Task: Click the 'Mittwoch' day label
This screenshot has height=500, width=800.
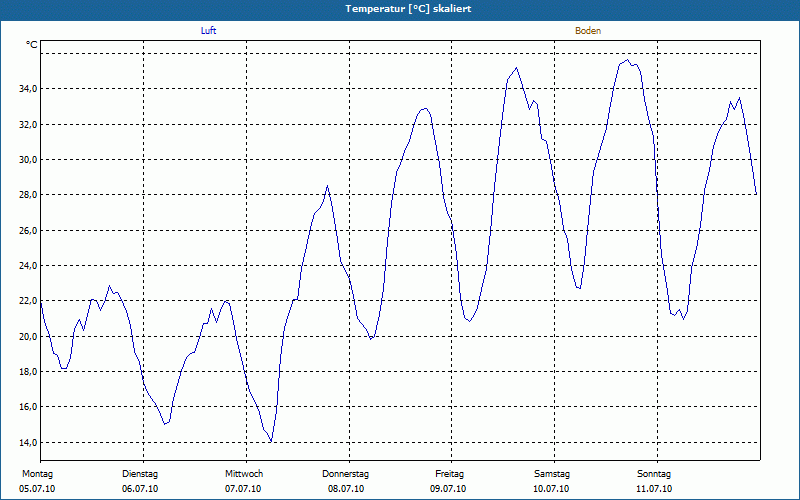Action: click(244, 474)
